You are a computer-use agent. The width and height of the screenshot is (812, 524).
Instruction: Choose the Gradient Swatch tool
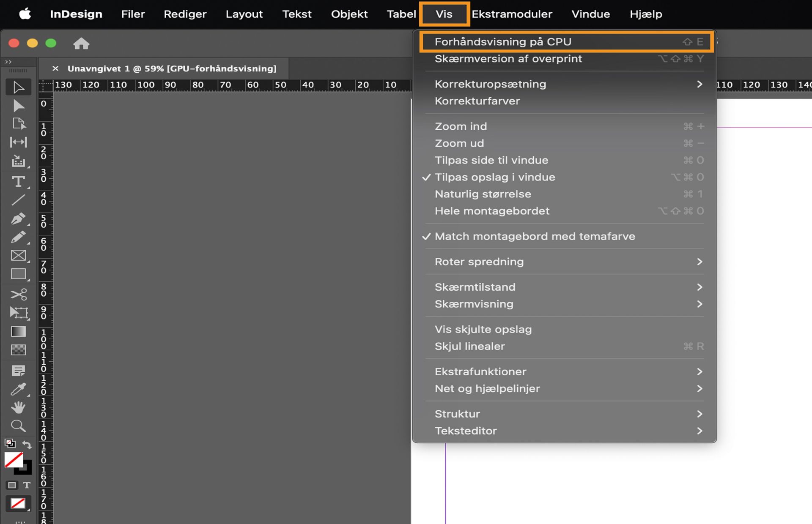click(x=18, y=331)
